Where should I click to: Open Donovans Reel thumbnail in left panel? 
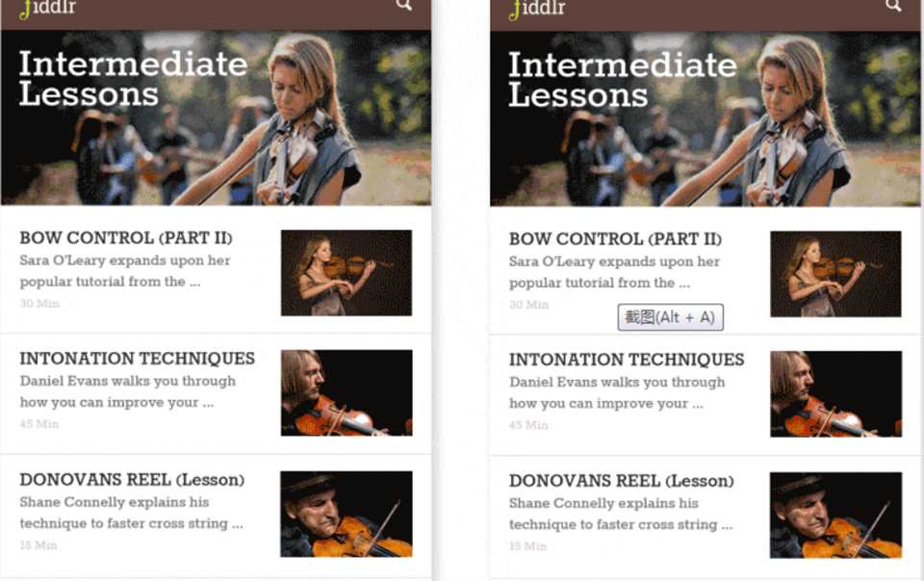(346, 514)
